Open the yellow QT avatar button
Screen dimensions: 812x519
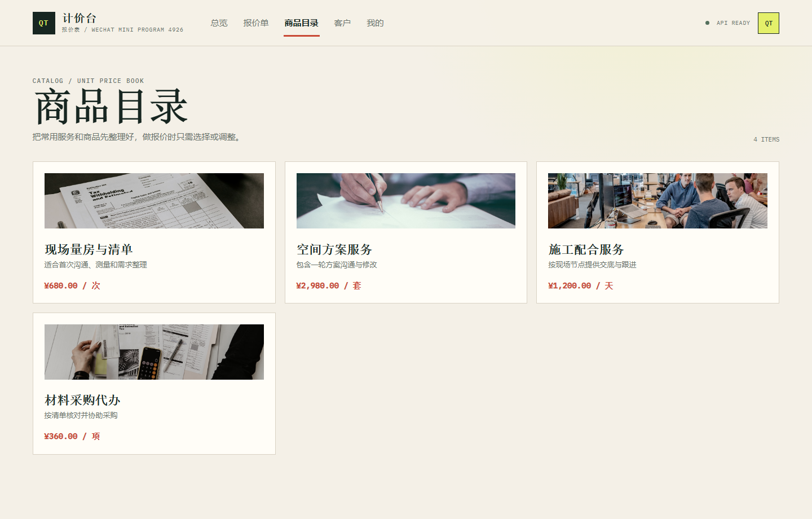[x=769, y=23]
